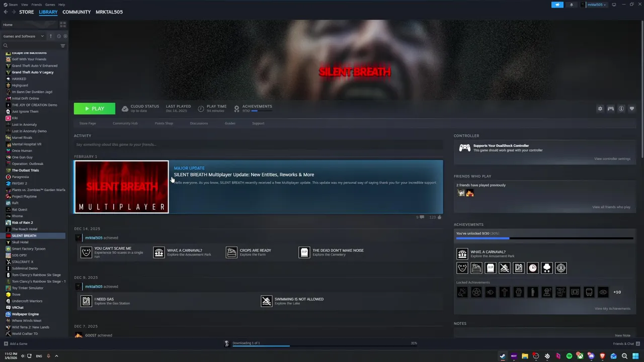Click the activity message input field
Screen dimensions: 644x362
click(259, 145)
